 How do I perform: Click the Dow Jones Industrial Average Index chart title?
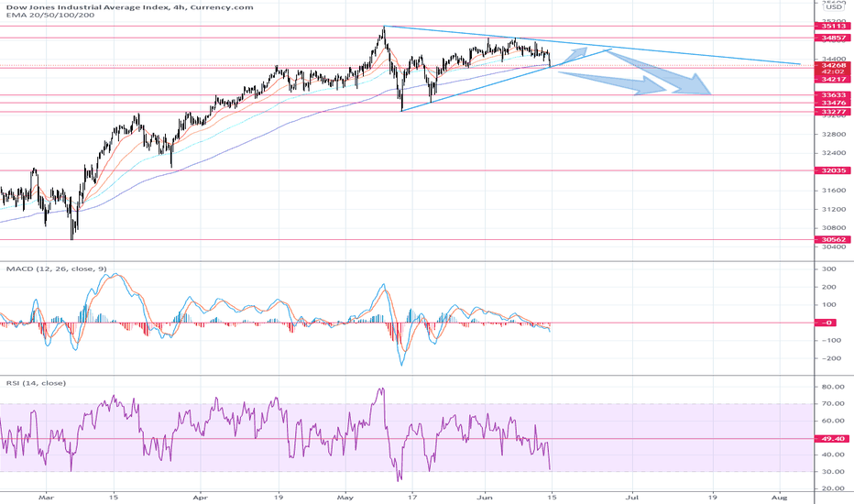[129, 7]
